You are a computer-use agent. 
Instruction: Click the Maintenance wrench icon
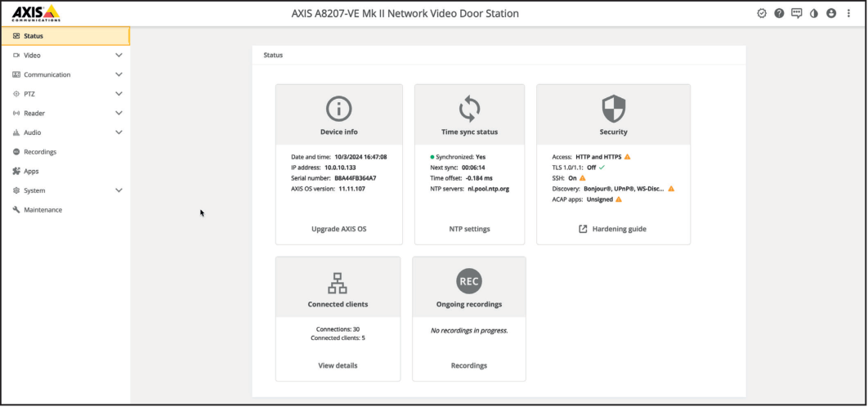[16, 210]
